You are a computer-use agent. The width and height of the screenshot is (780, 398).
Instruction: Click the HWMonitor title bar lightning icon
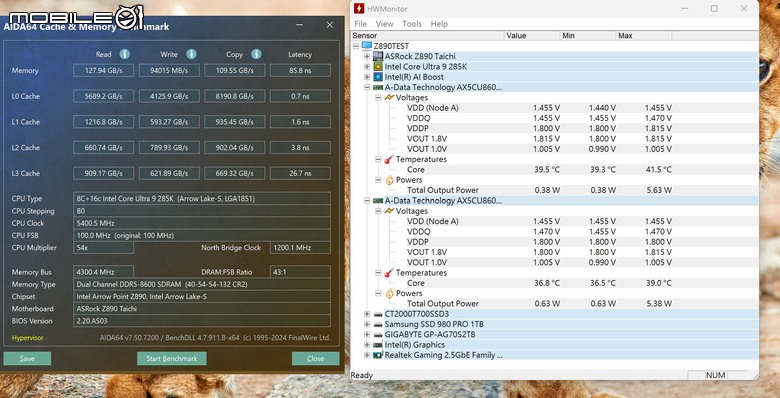pos(359,8)
